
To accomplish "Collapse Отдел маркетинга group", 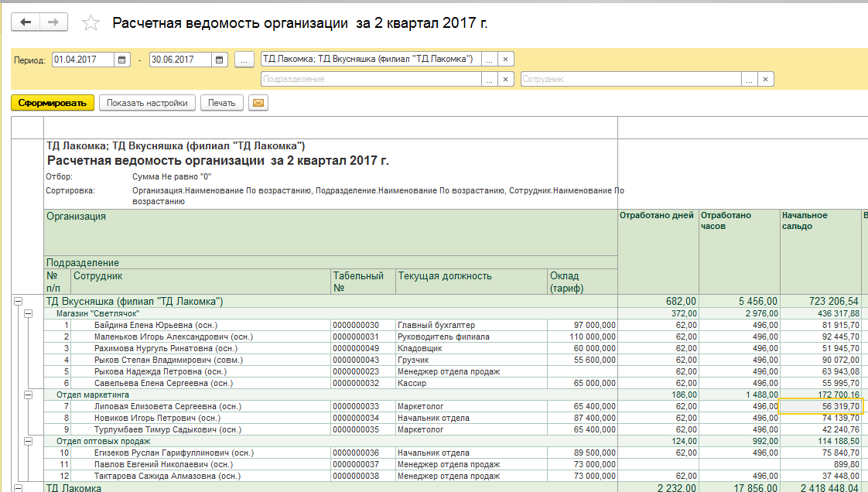I will click(28, 395).
